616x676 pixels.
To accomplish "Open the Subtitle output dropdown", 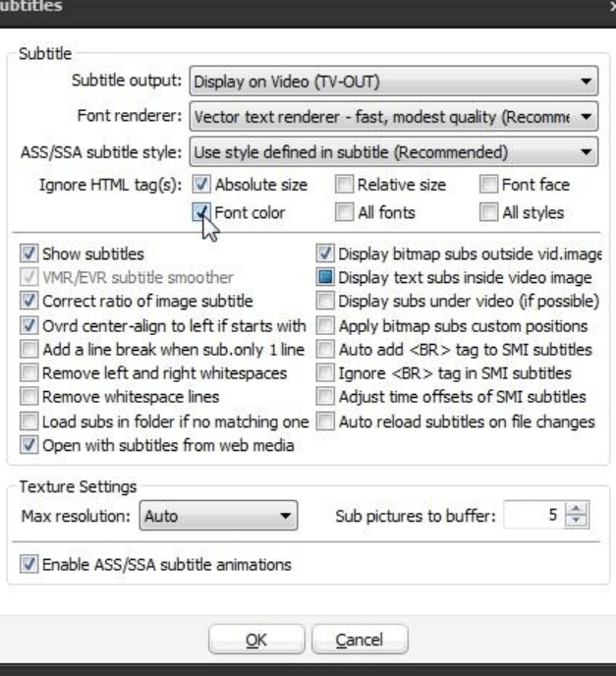I will (x=394, y=81).
